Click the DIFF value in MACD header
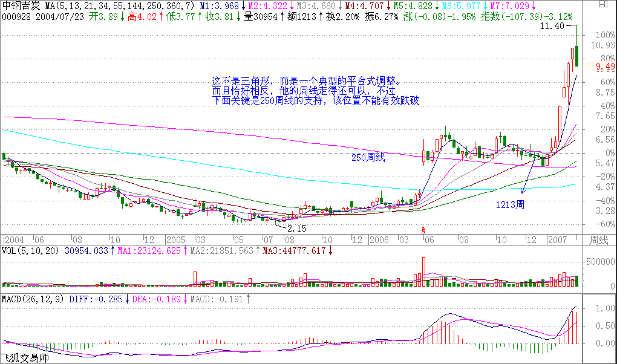Image resolution: width=617 pixels, height=364 pixels. (x=96, y=299)
